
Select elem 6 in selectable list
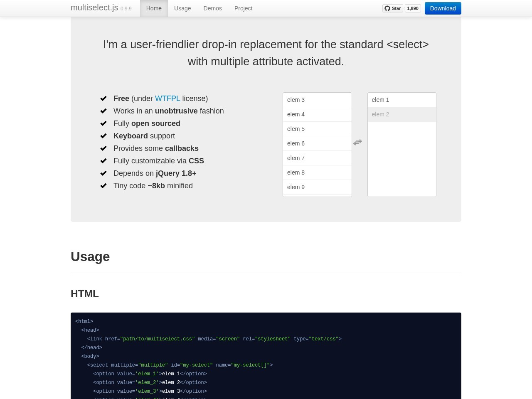pos(317,143)
